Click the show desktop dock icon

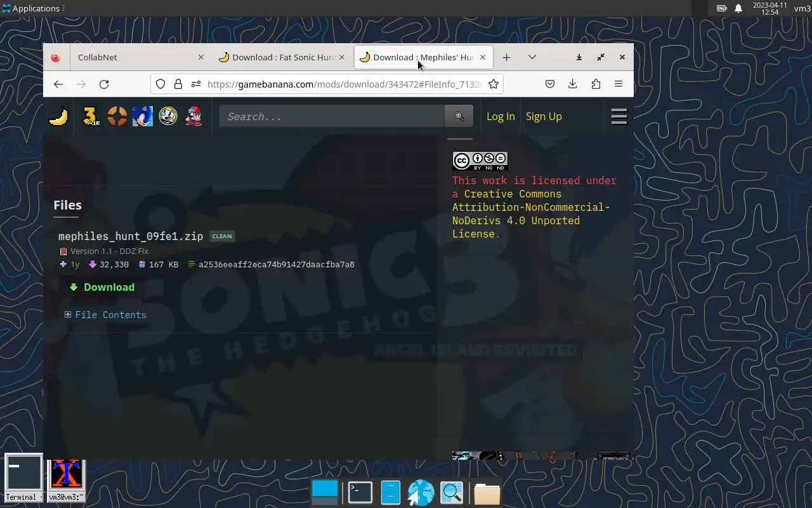click(x=325, y=493)
